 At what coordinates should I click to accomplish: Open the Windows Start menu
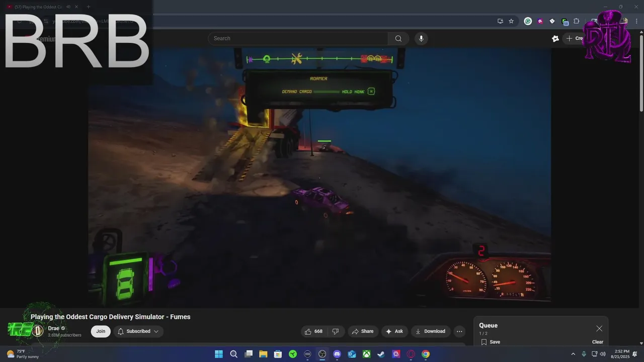(219, 354)
